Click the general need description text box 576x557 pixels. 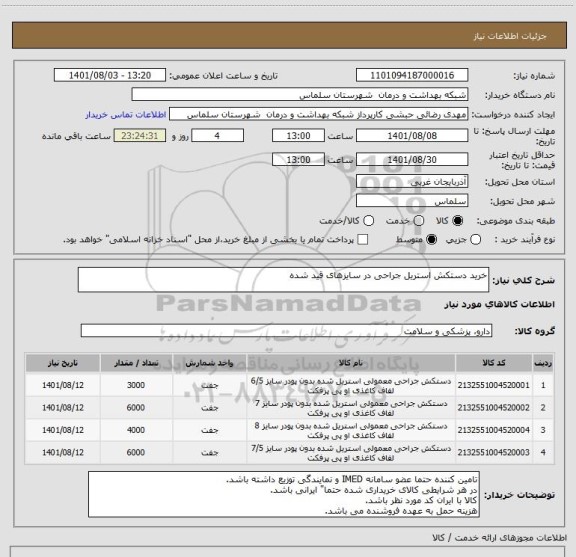(283, 280)
